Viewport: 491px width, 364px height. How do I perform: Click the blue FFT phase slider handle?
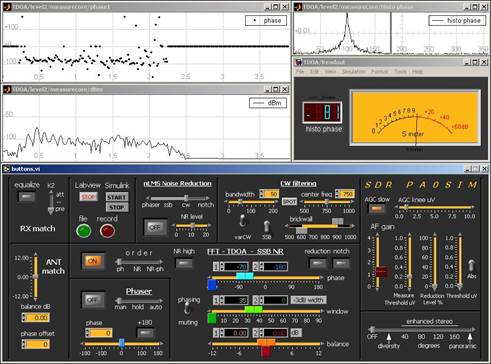(212, 285)
